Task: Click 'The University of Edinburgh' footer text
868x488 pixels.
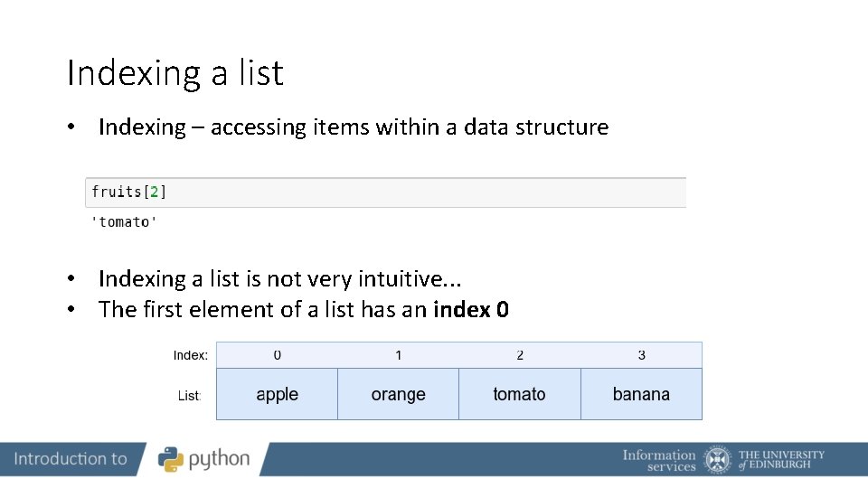Action: click(781, 460)
